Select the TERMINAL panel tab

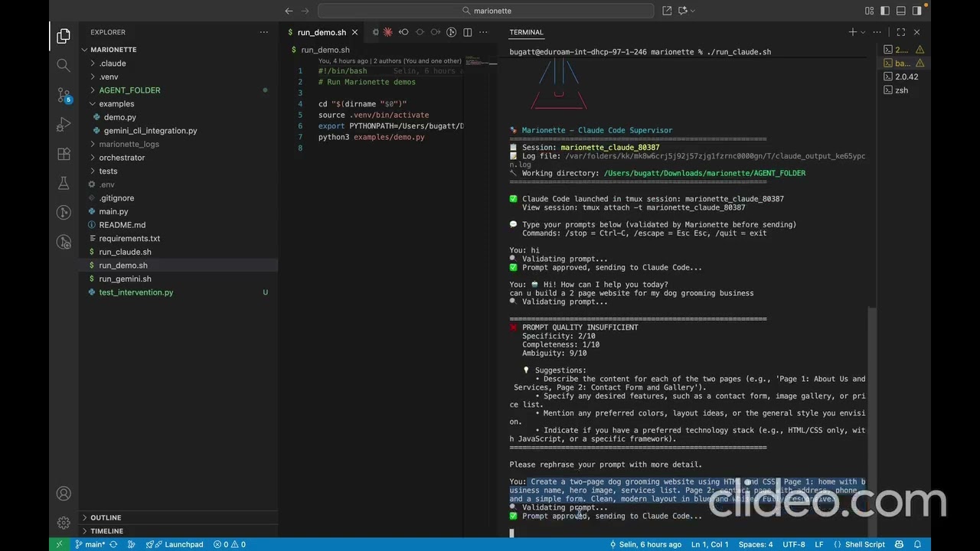526,32
